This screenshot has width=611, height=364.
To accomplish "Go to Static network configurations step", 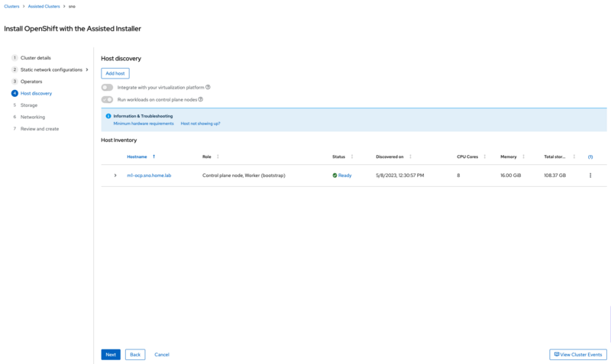I will coord(51,69).
